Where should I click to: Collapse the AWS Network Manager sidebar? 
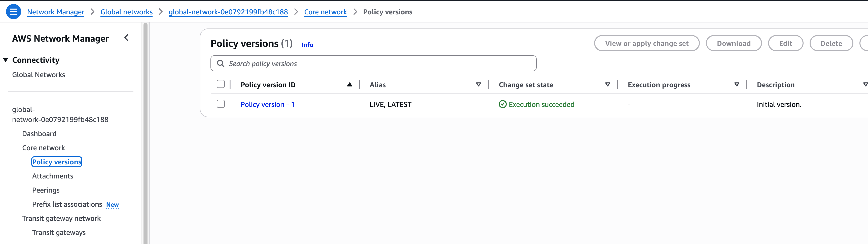coord(126,38)
